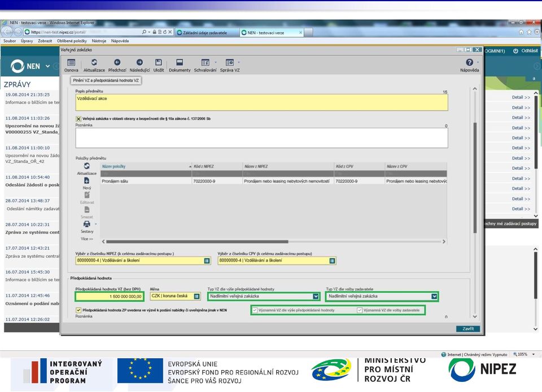Click the dialog's vertical scrollbar thumb
This screenshot has width=542, height=392.
(475, 178)
